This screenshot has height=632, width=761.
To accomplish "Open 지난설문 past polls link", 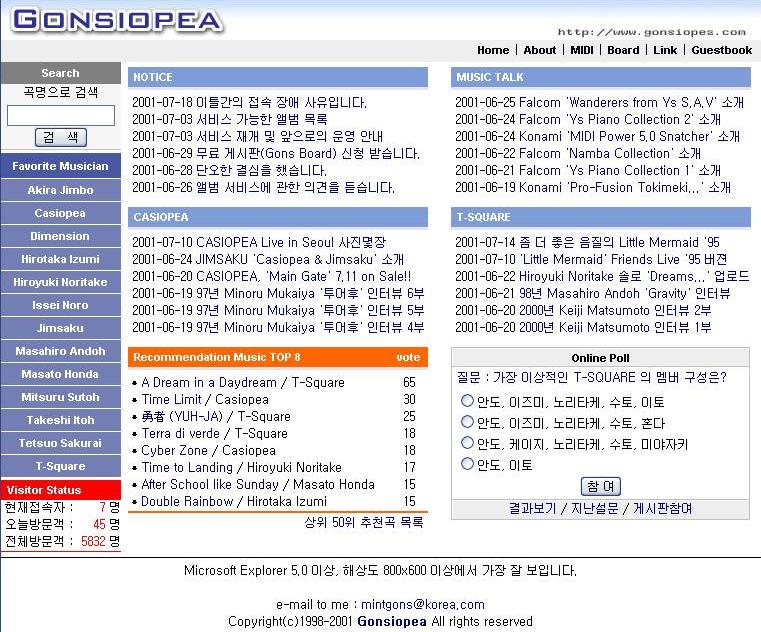I will click(x=595, y=508).
